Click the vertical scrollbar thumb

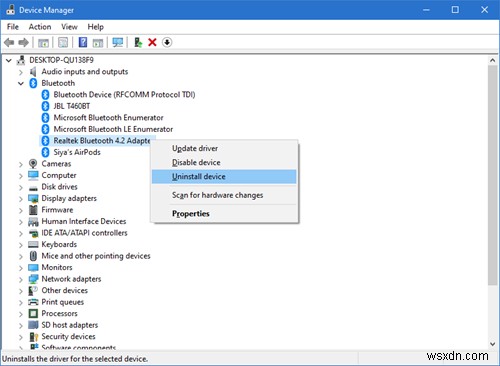[x=492, y=175]
